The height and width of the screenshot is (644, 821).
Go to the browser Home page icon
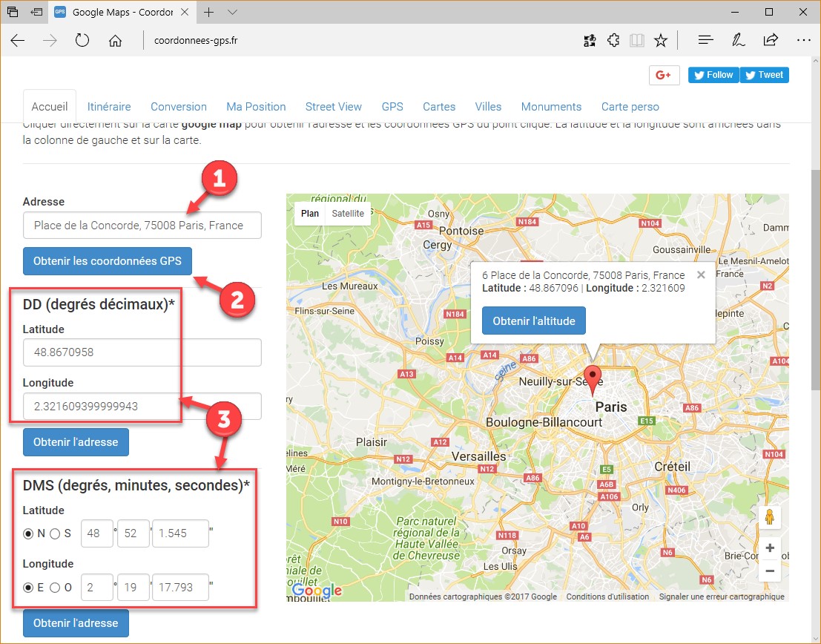pos(115,41)
